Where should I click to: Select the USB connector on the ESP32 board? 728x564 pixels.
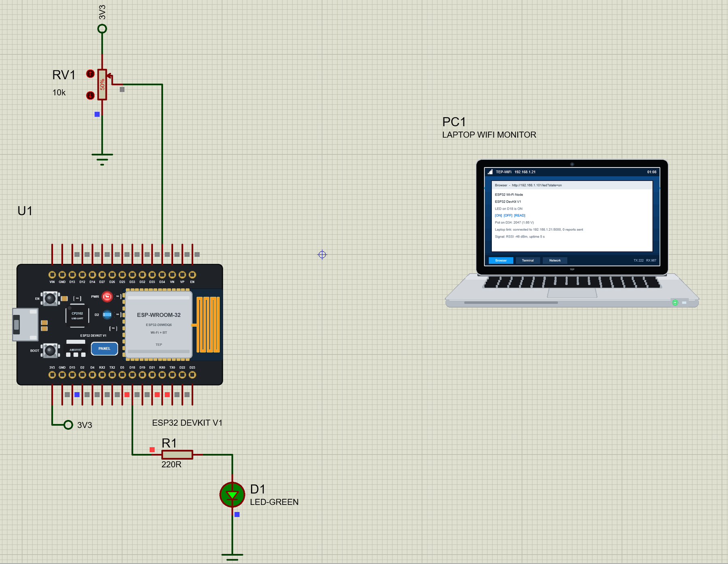tap(25, 324)
